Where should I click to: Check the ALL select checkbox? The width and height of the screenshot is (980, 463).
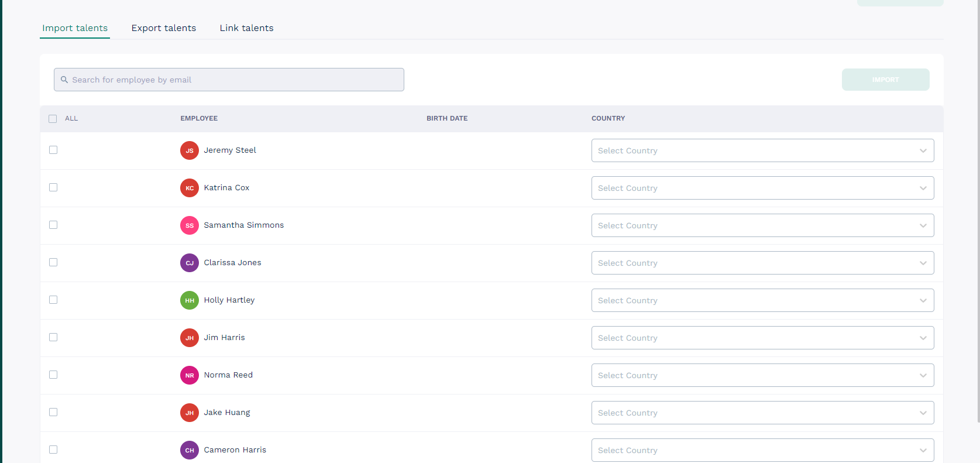tap(53, 119)
